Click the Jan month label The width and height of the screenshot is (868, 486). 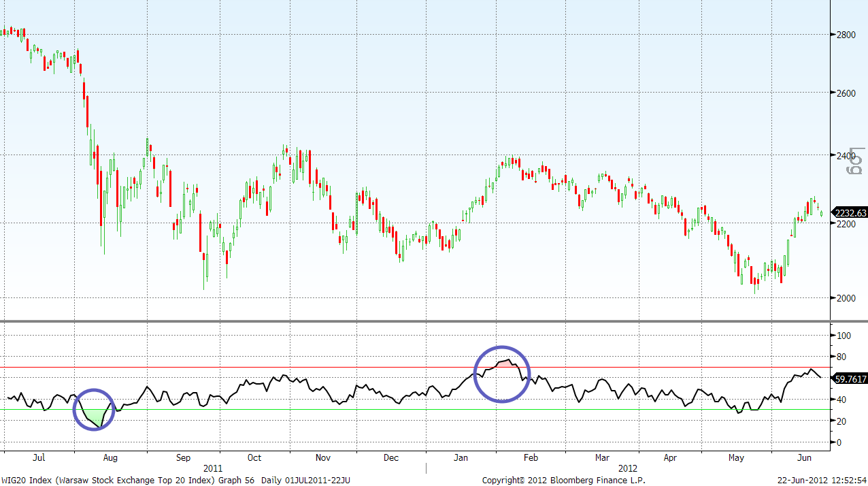(x=461, y=457)
